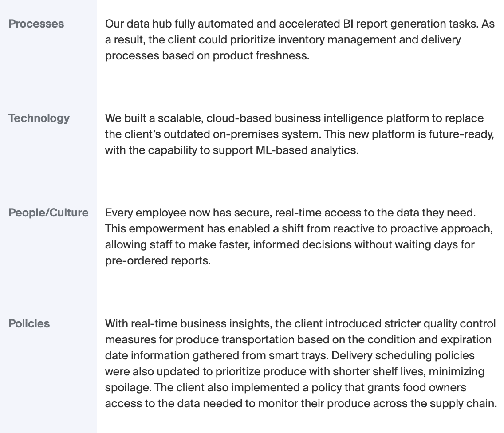Click the People/Culture row heading
This screenshot has width=504, height=433.
click(x=48, y=213)
